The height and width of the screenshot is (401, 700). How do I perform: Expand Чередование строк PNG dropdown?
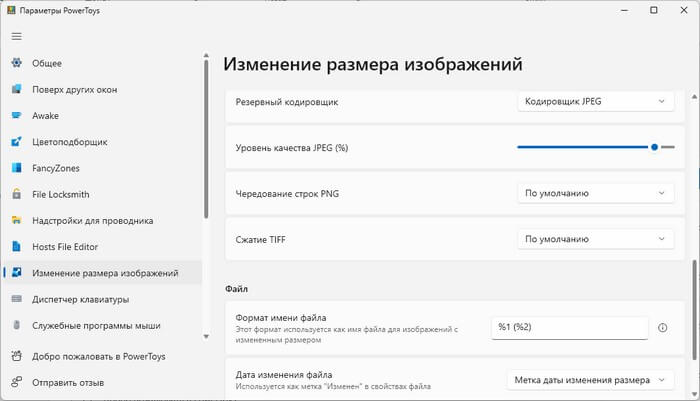(x=596, y=193)
